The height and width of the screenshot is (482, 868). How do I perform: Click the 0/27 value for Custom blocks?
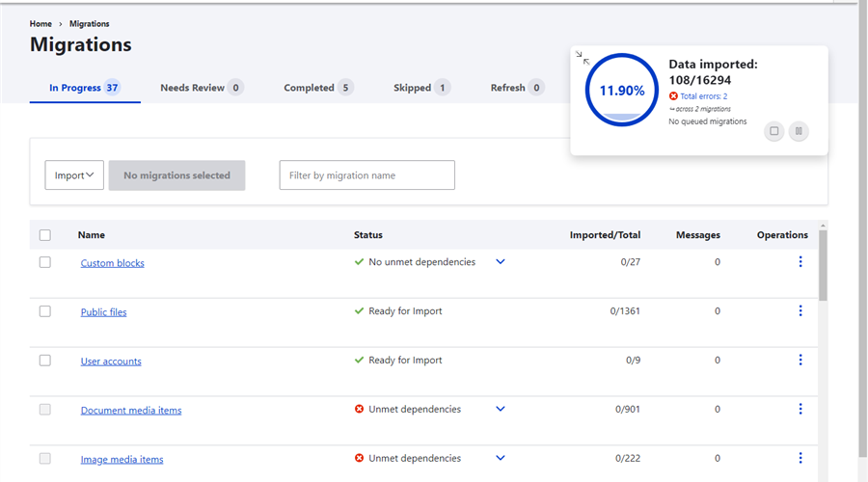point(631,262)
